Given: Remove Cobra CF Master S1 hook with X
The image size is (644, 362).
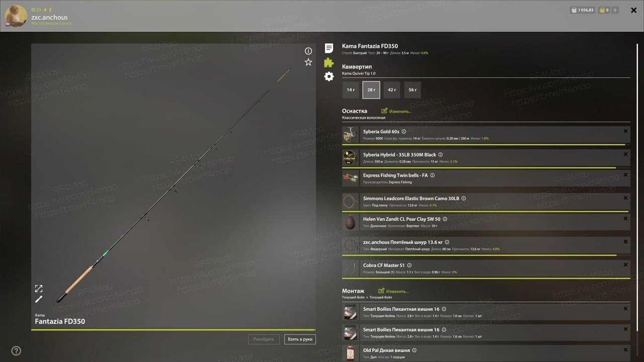Looking at the screenshot, I should click(x=625, y=265).
